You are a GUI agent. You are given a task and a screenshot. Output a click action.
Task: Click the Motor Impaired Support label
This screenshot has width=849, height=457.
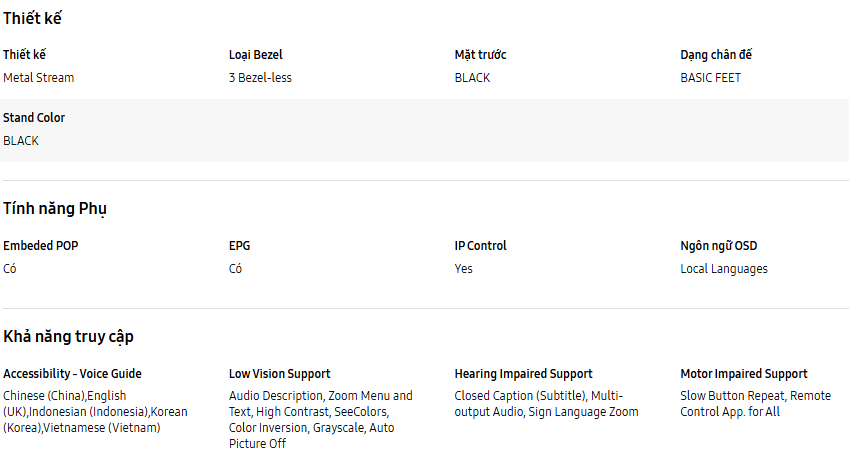(x=744, y=374)
